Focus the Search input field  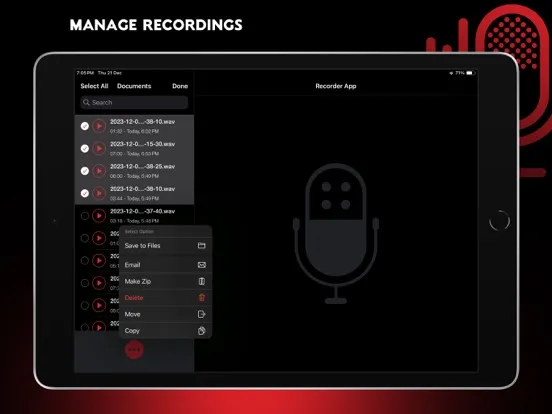[134, 102]
